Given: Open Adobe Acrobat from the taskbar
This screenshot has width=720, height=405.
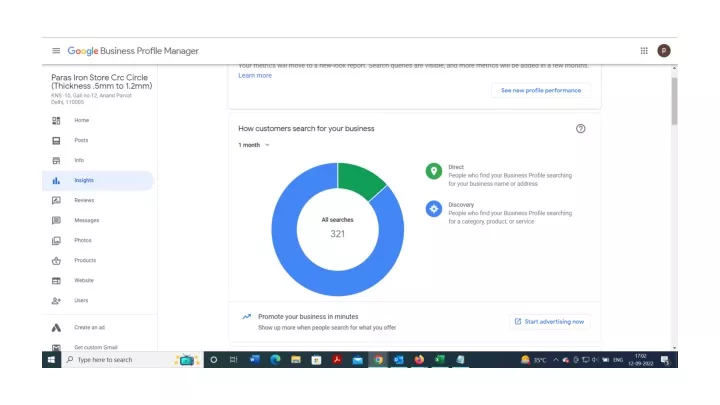Looking at the screenshot, I should click(x=337, y=360).
